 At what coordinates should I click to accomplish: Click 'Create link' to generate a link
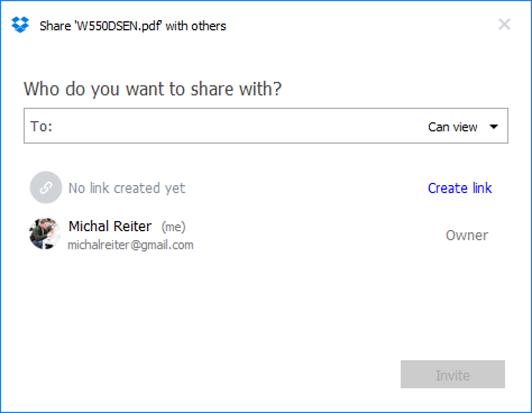click(459, 188)
